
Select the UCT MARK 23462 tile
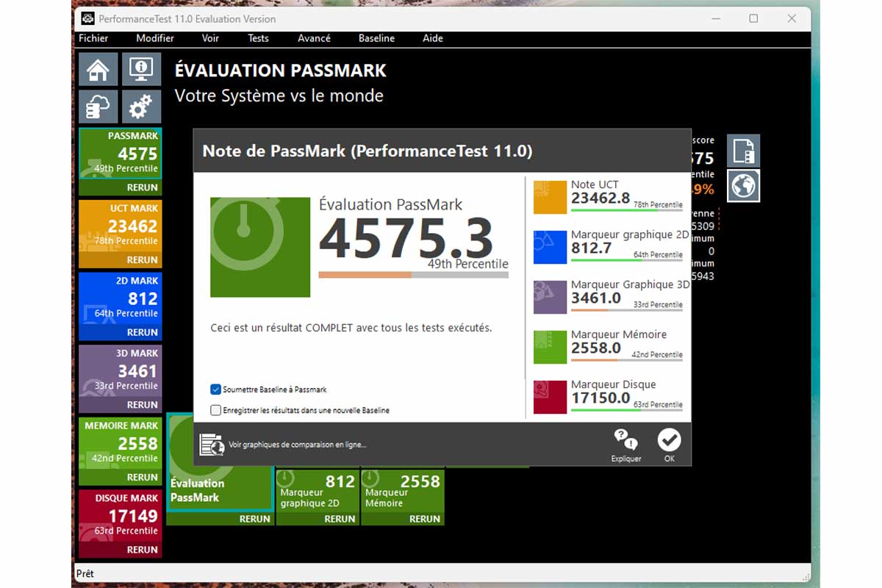121,226
